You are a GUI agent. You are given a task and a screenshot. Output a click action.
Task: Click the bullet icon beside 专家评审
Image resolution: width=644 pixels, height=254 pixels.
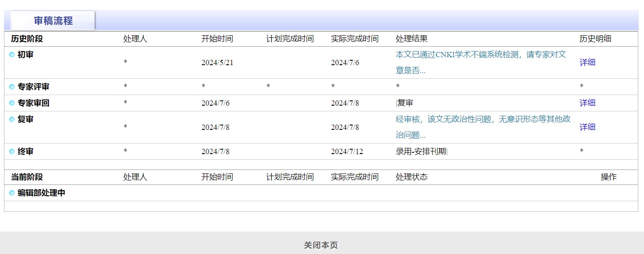pos(12,87)
